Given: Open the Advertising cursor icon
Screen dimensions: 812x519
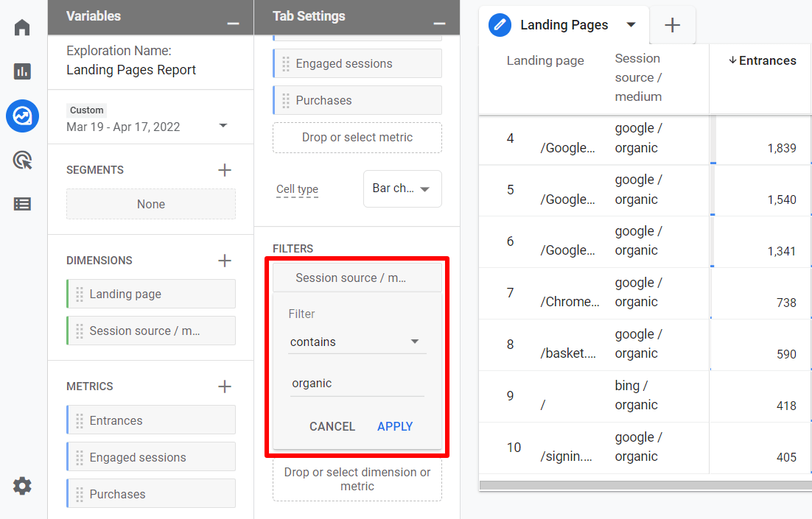Looking at the screenshot, I should 22,160.
